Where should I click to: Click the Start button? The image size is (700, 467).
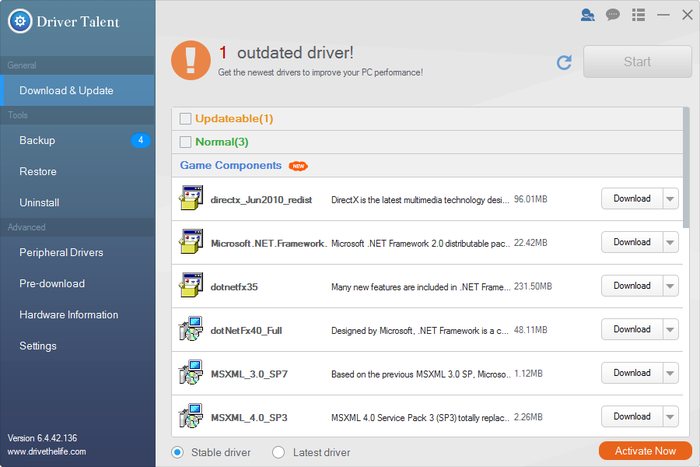[637, 62]
